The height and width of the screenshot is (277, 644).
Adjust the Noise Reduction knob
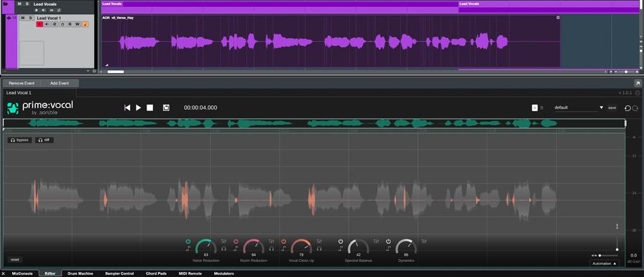pos(206,247)
